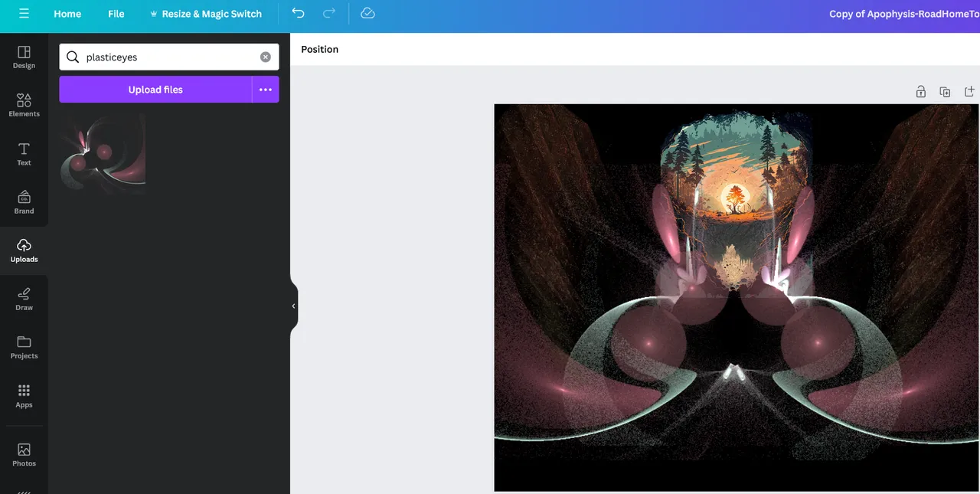The image size is (980, 494).
Task: Open more upload options (three dots)
Action: [266, 90]
